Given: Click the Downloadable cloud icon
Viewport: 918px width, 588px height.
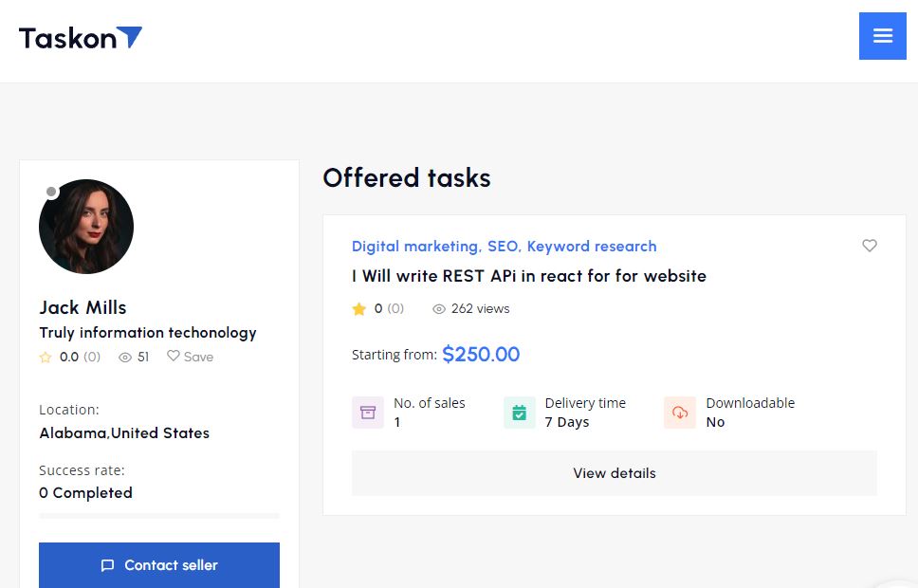Looking at the screenshot, I should click(x=680, y=413).
